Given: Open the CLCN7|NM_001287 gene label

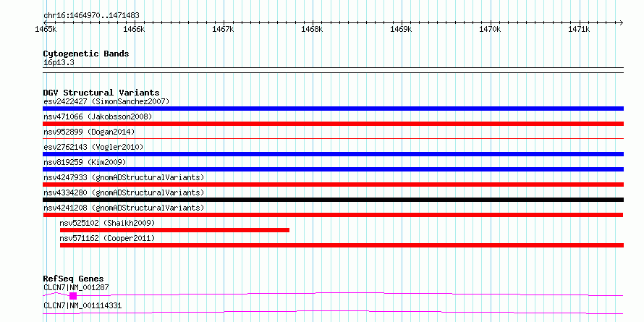Looking at the screenshot, I should pos(76,287).
